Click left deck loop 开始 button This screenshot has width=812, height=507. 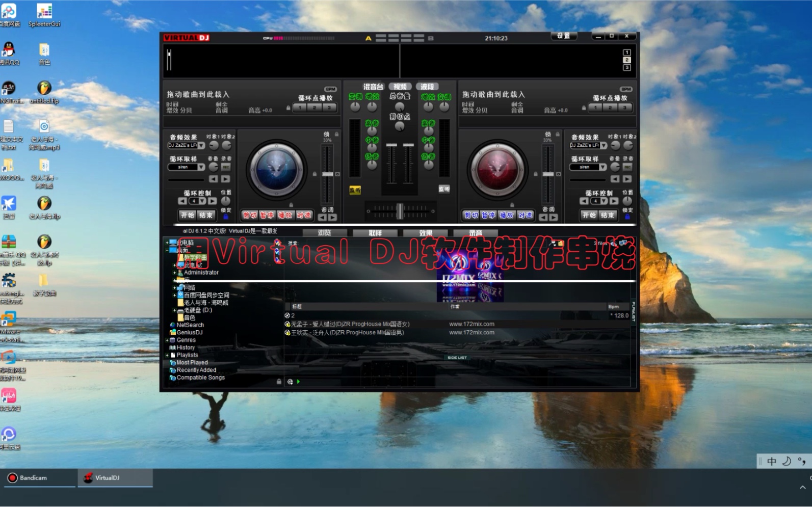pos(188,215)
